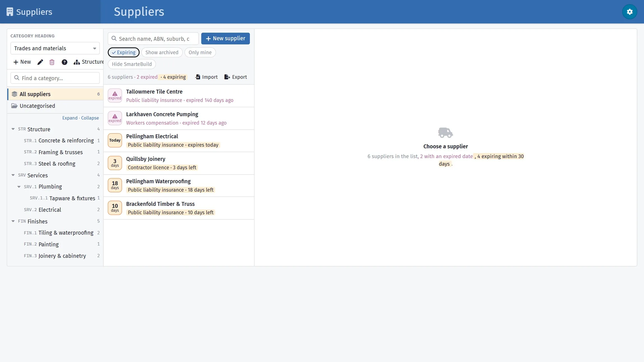Enable the Show archived filter
This screenshot has height=362, width=644.
(162, 53)
